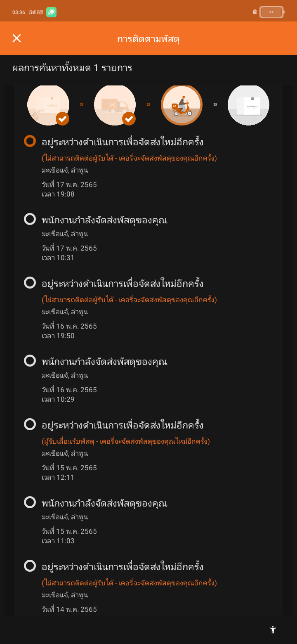Select the timeline marker for 17 พ.ค. 10:31
Viewport: 297px width, 644px height.
(x=30, y=219)
